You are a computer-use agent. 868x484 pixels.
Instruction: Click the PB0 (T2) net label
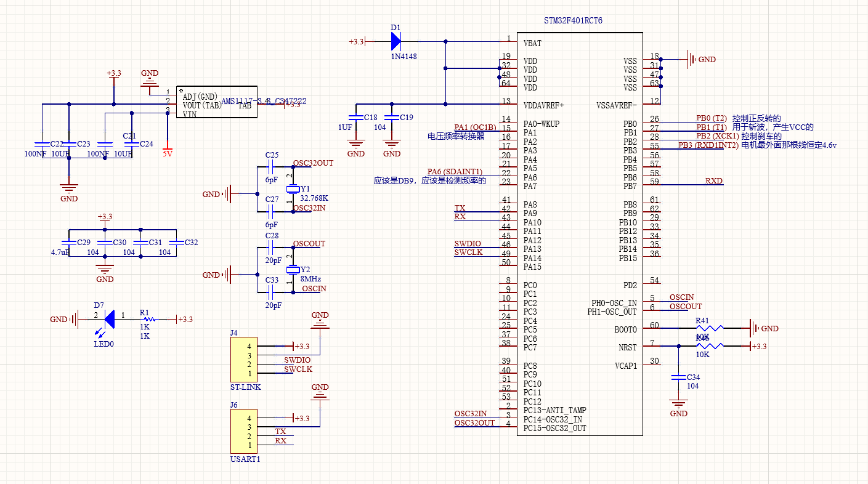pyautogui.click(x=712, y=118)
